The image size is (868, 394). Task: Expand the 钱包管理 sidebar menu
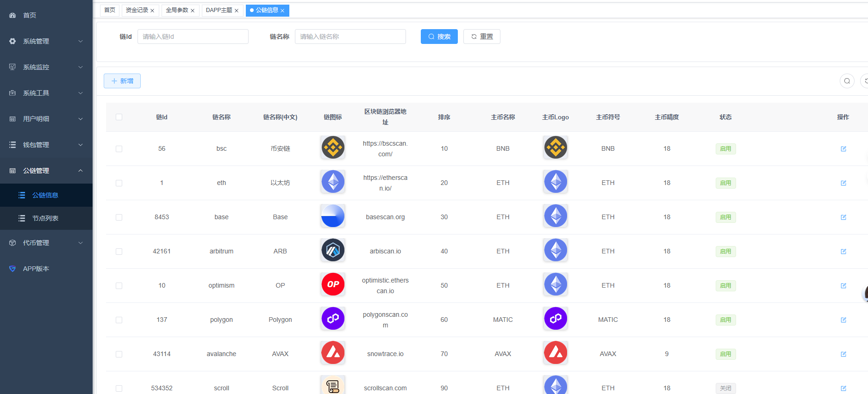[x=46, y=145]
